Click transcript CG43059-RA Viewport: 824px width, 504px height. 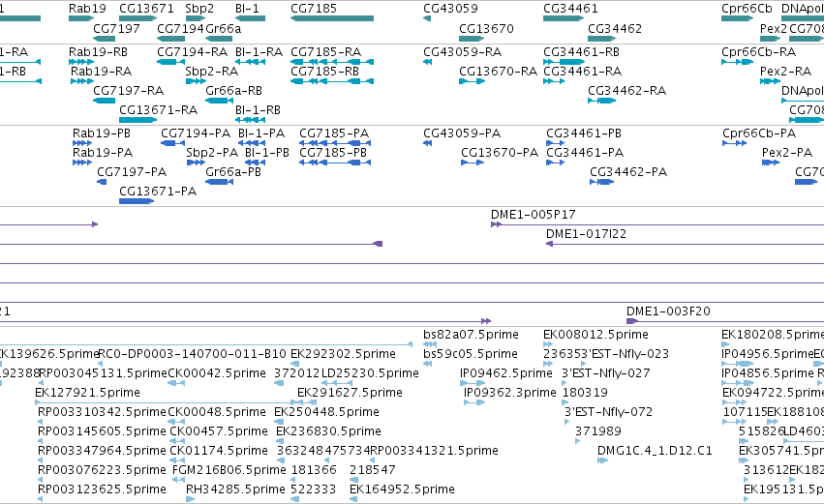click(x=463, y=52)
